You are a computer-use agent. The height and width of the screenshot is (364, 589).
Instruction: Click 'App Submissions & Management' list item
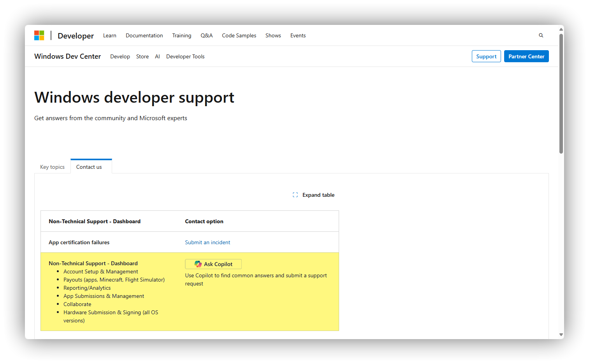[x=104, y=296]
